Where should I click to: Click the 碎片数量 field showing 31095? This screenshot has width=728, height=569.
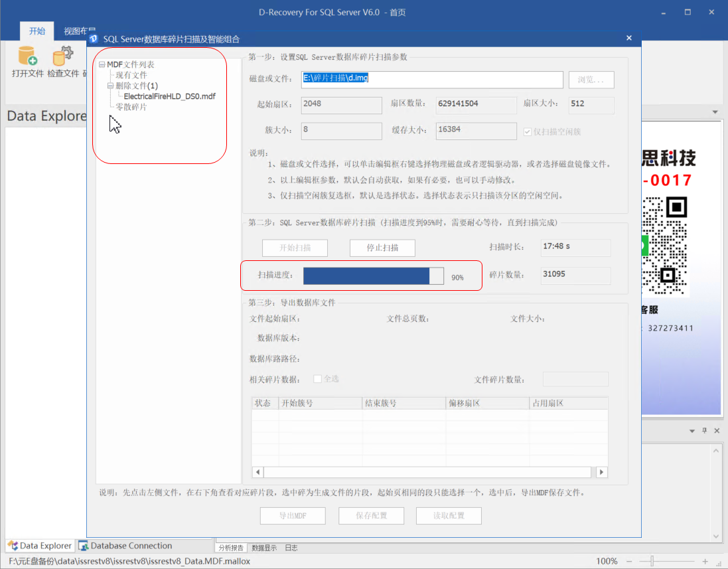576,276
